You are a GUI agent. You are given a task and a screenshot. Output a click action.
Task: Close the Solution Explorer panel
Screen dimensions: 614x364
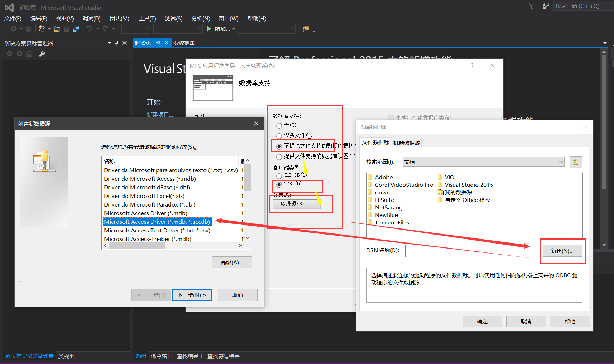coord(125,43)
